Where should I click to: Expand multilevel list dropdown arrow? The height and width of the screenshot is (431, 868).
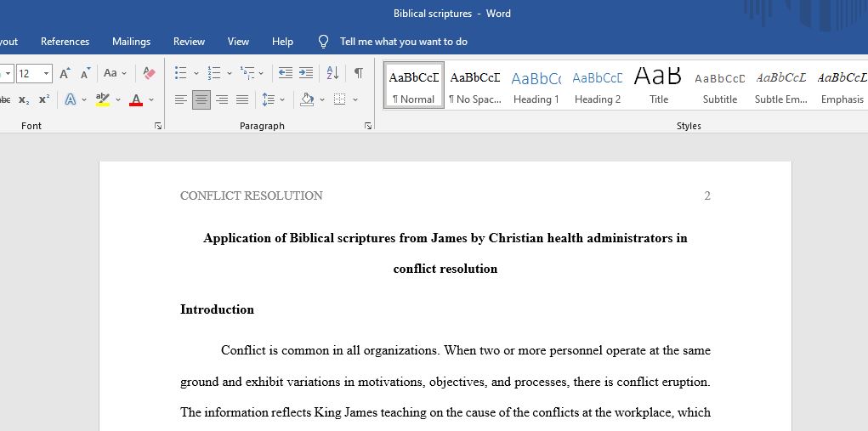coord(261,73)
